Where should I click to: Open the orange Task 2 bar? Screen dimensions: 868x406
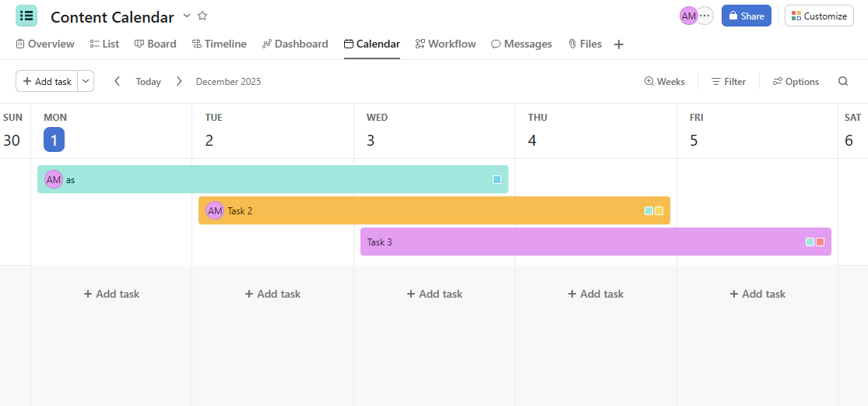pyautogui.click(x=434, y=210)
